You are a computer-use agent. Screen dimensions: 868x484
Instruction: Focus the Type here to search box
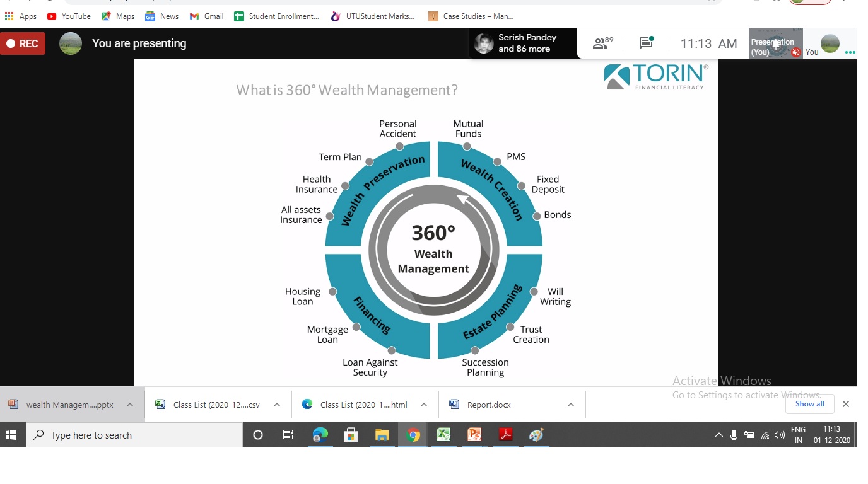pyautogui.click(x=134, y=435)
